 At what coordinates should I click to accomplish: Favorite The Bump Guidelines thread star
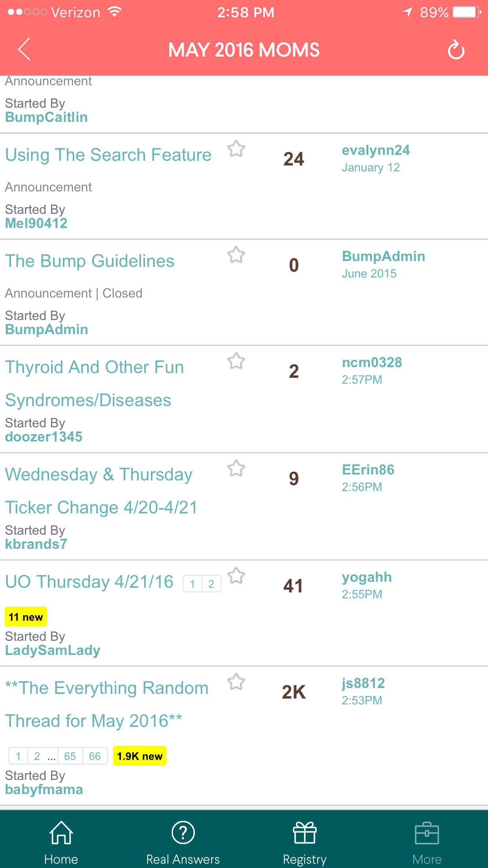click(x=236, y=255)
